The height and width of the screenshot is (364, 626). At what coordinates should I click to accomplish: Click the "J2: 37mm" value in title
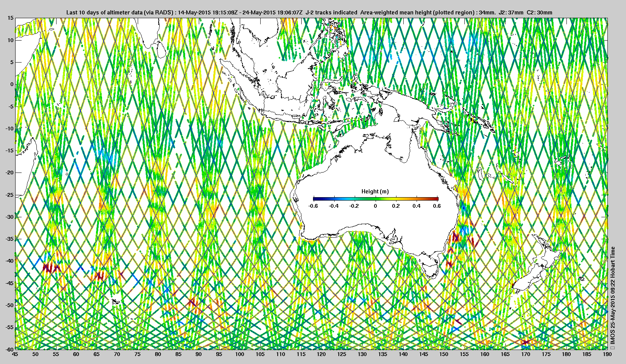pyautogui.click(x=511, y=13)
